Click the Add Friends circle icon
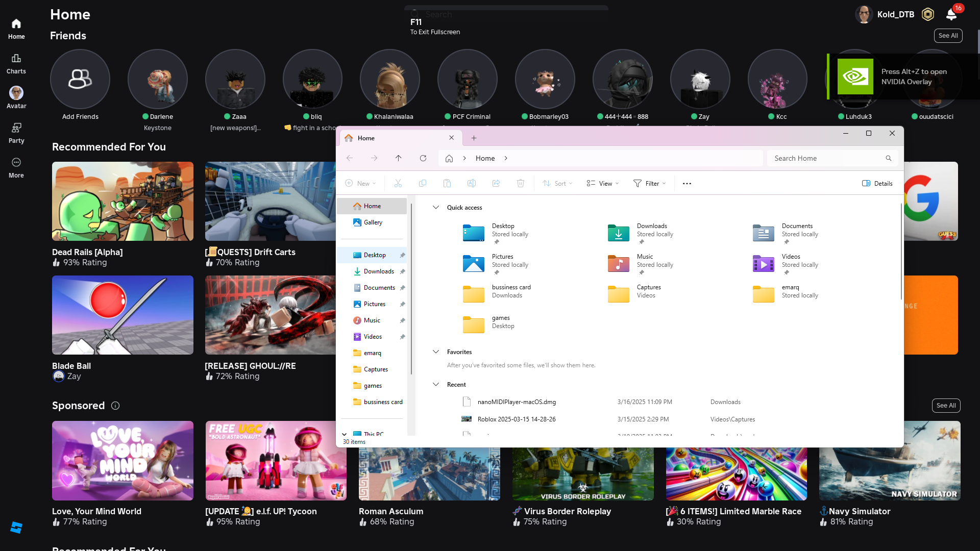Image resolution: width=980 pixels, height=551 pixels. pos(80,79)
